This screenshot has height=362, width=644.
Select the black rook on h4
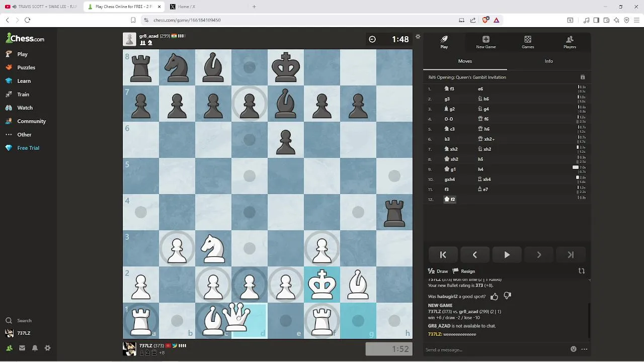(394, 212)
